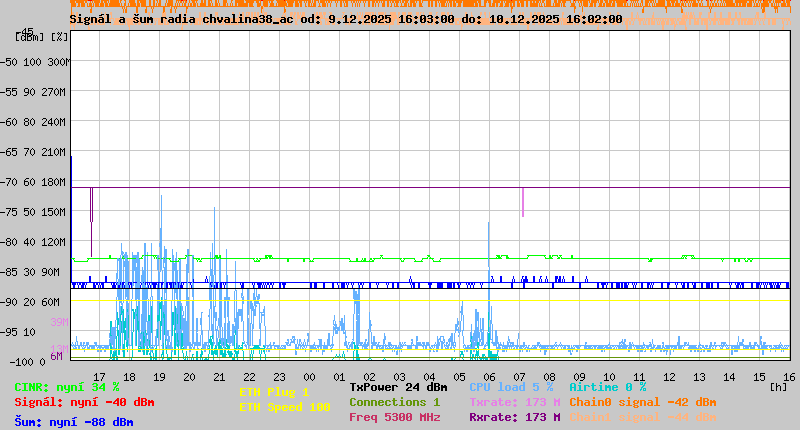Click the '-65 70 210M' y-axis label
This screenshot has width=800, height=430.
coord(35,153)
